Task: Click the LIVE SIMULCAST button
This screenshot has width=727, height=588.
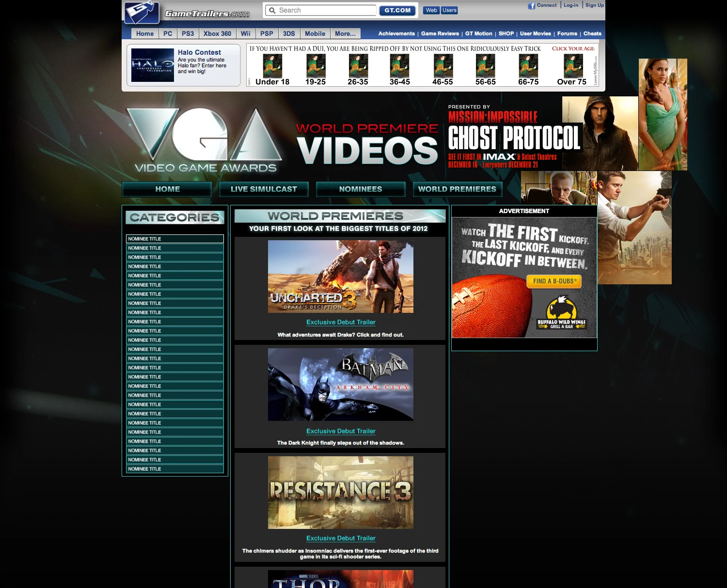Action: pos(264,189)
